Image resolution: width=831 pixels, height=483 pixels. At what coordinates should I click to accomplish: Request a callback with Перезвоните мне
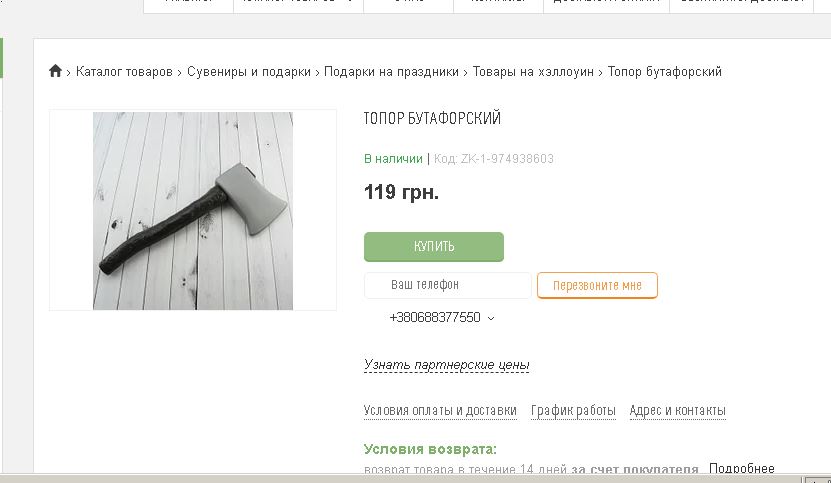pyautogui.click(x=597, y=285)
